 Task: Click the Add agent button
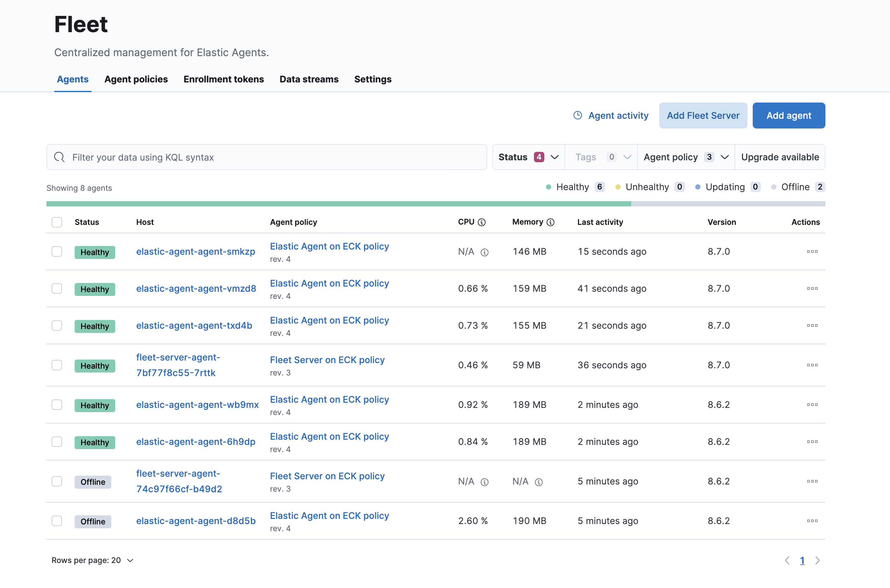(x=788, y=116)
